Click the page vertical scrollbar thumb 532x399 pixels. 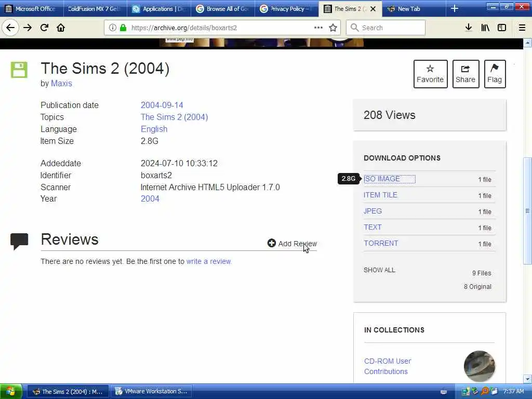(527, 210)
